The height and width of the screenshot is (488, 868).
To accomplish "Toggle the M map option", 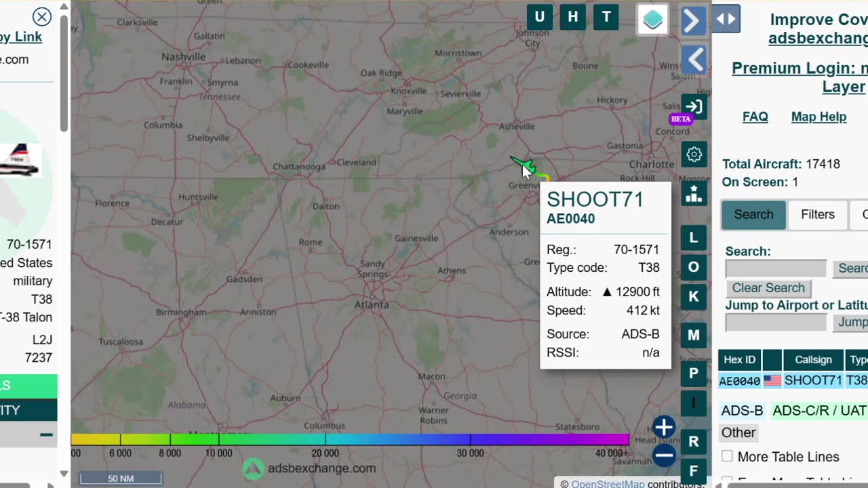I will click(694, 335).
